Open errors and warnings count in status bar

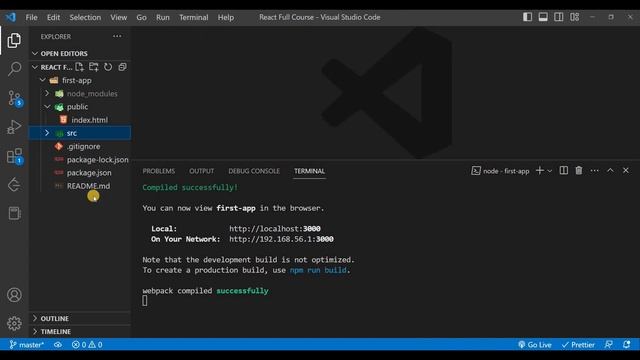87,345
